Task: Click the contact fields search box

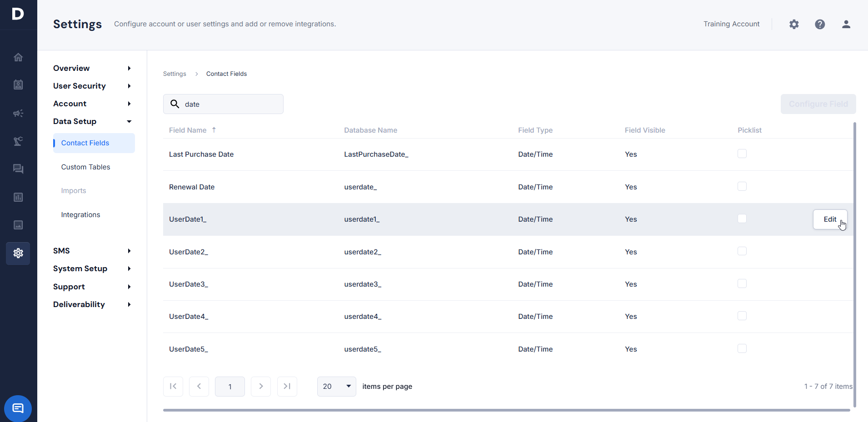Action: pyautogui.click(x=229, y=104)
